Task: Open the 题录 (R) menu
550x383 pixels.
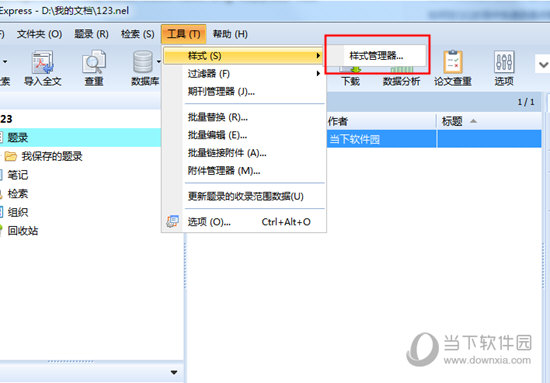Action: (91, 34)
